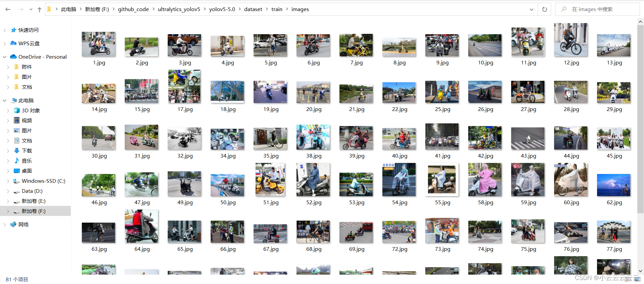
Task: Select thumbnail 51.jpg
Action: [270, 179]
